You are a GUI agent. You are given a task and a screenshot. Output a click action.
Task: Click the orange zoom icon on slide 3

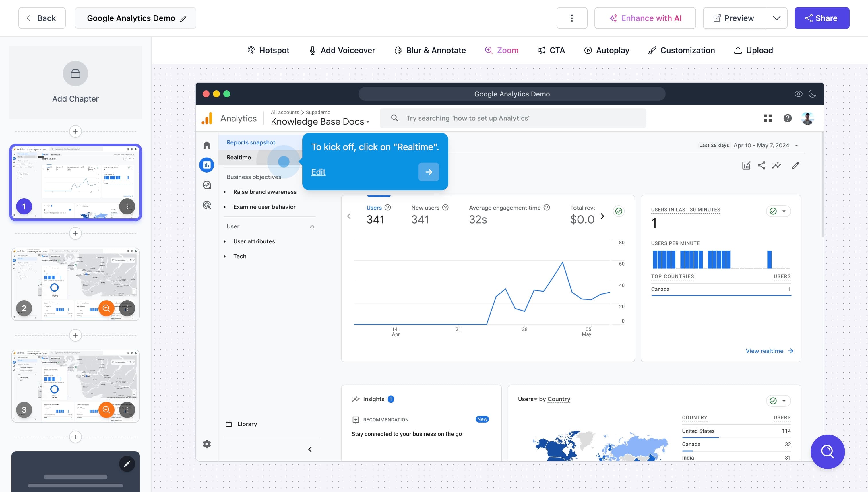[106, 410]
